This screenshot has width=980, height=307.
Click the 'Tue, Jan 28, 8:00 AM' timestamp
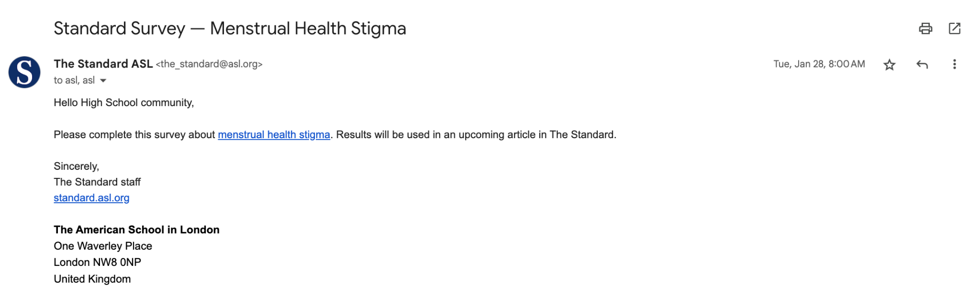click(x=819, y=64)
